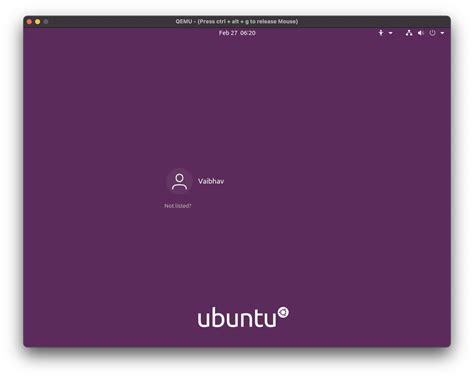Expand the accessibility dropdown arrow
474x378 pixels.
click(390, 33)
